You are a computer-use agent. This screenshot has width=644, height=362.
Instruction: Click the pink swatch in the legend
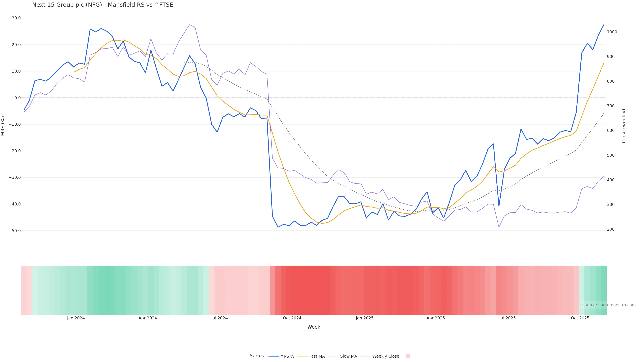pyautogui.click(x=408, y=356)
